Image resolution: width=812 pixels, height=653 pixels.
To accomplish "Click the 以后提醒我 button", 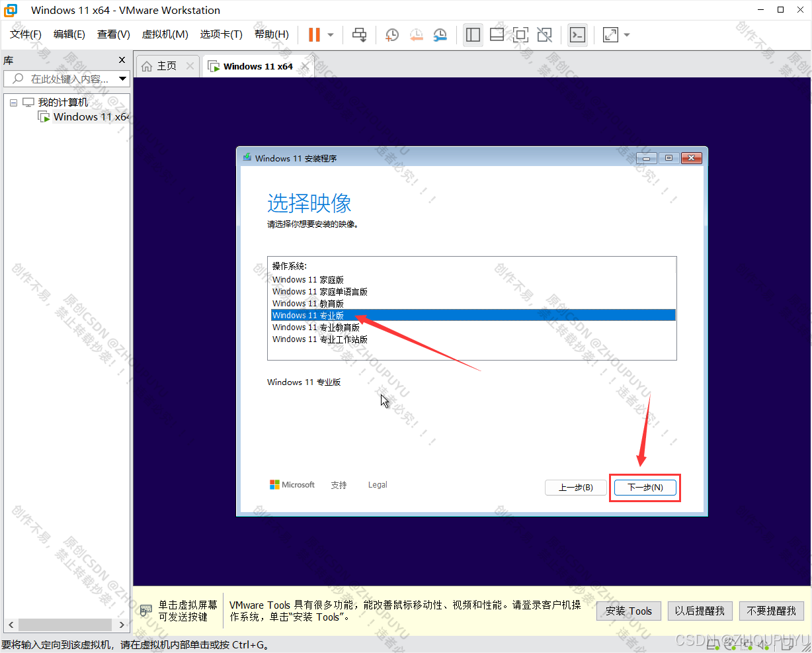I will coord(700,611).
